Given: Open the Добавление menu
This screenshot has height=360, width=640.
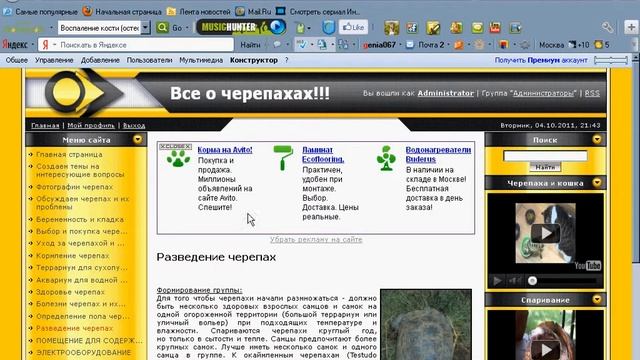Looking at the screenshot, I should click(x=100, y=60).
